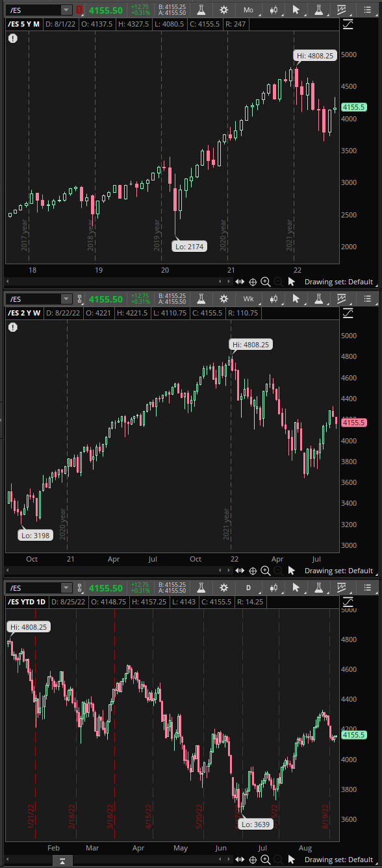
Task: Open settings gear in weekly chart toolbar
Action: click(x=224, y=299)
